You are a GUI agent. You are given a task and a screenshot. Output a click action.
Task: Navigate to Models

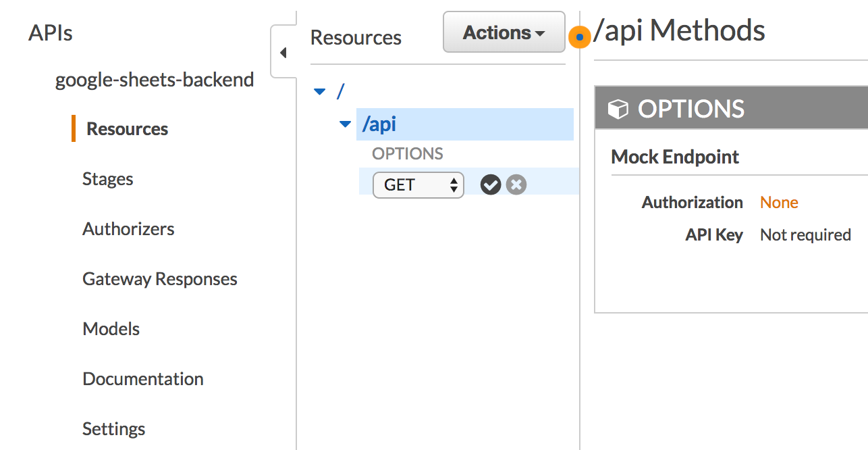pyautogui.click(x=111, y=329)
